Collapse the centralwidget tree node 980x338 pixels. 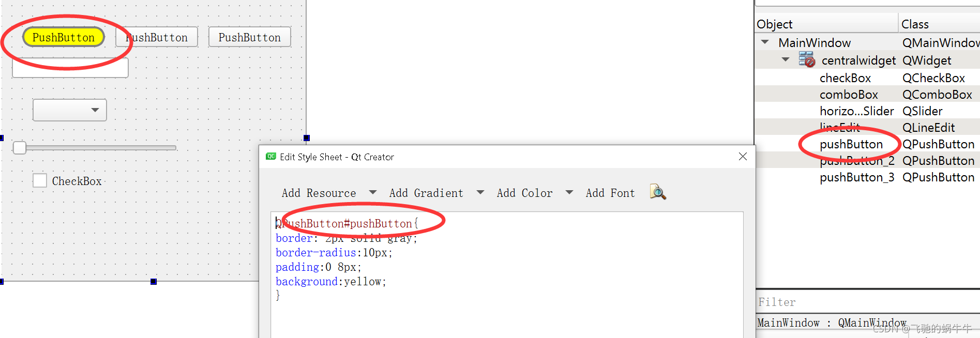pyautogui.click(x=786, y=60)
